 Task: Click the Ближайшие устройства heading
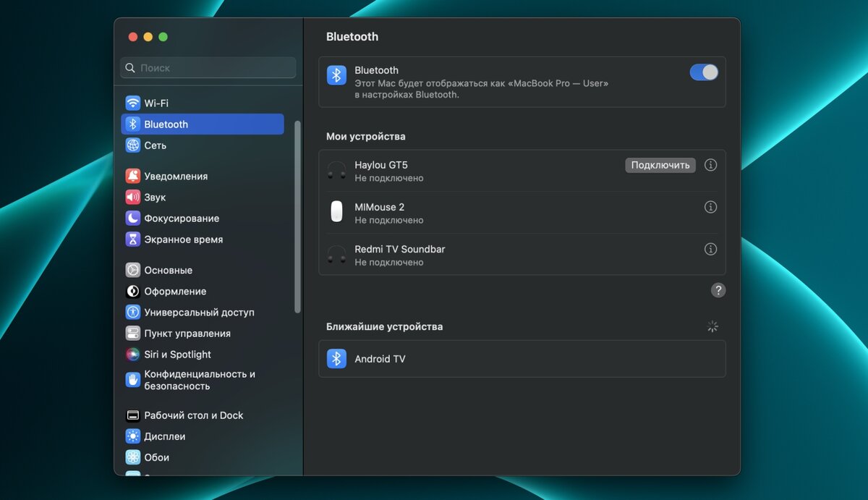[x=385, y=326]
